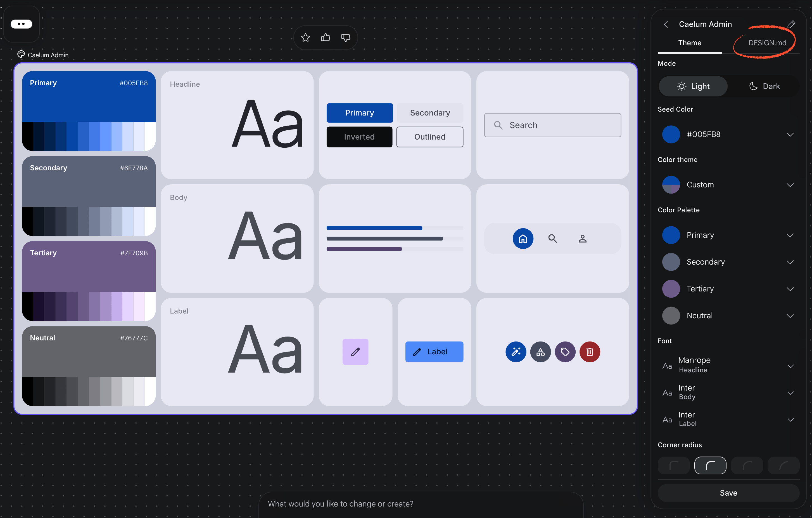The height and width of the screenshot is (518, 812).
Task: Click the back arrow in theme panel
Action: [x=666, y=24]
